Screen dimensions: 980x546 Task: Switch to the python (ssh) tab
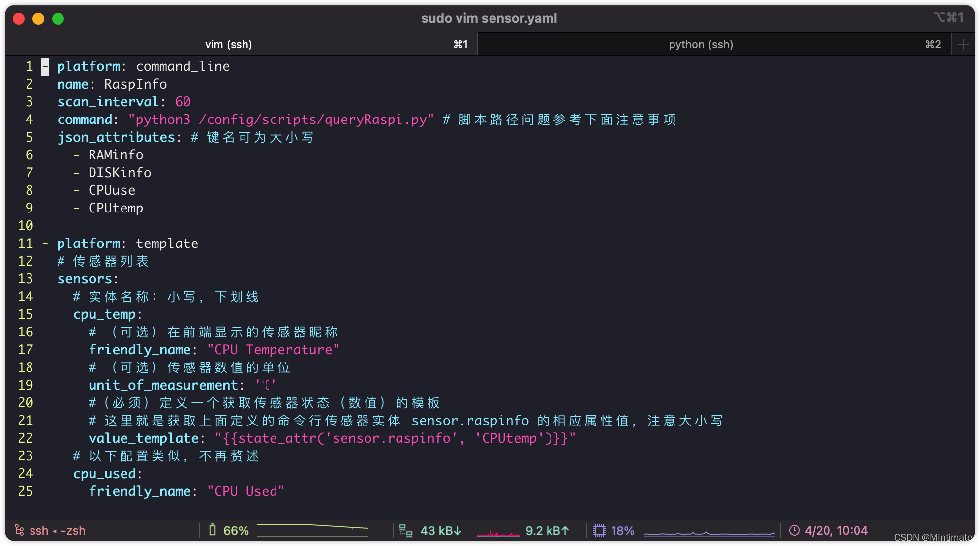pyautogui.click(x=701, y=44)
